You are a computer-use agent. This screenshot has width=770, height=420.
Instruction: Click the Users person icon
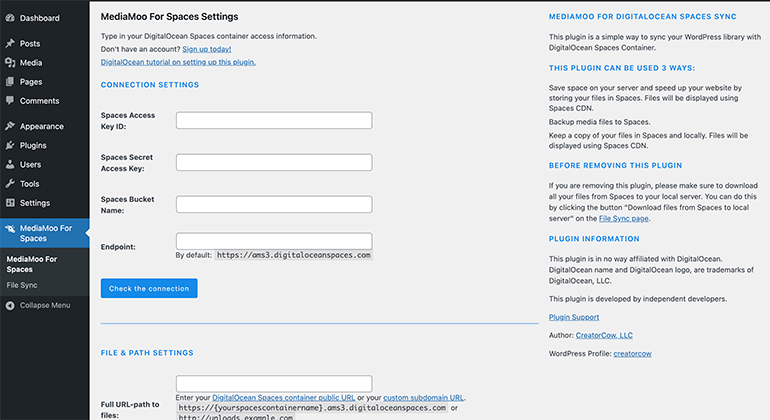9,165
